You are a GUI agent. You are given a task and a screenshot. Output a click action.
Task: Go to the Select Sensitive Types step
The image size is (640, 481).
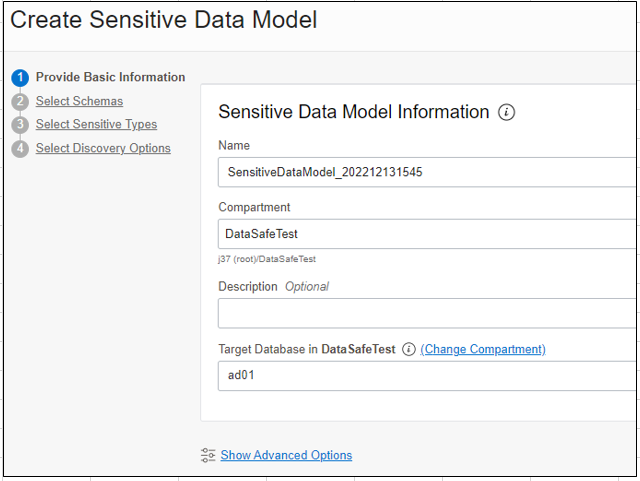click(x=96, y=125)
